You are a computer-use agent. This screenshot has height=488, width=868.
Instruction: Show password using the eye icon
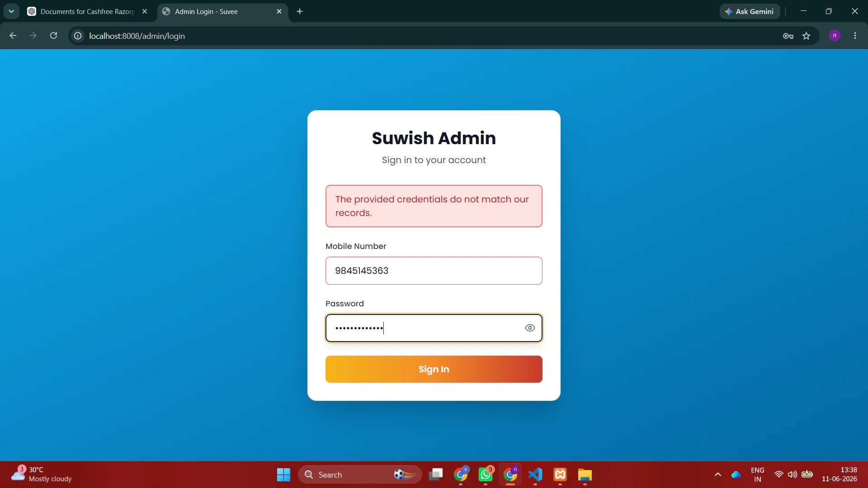click(x=530, y=328)
